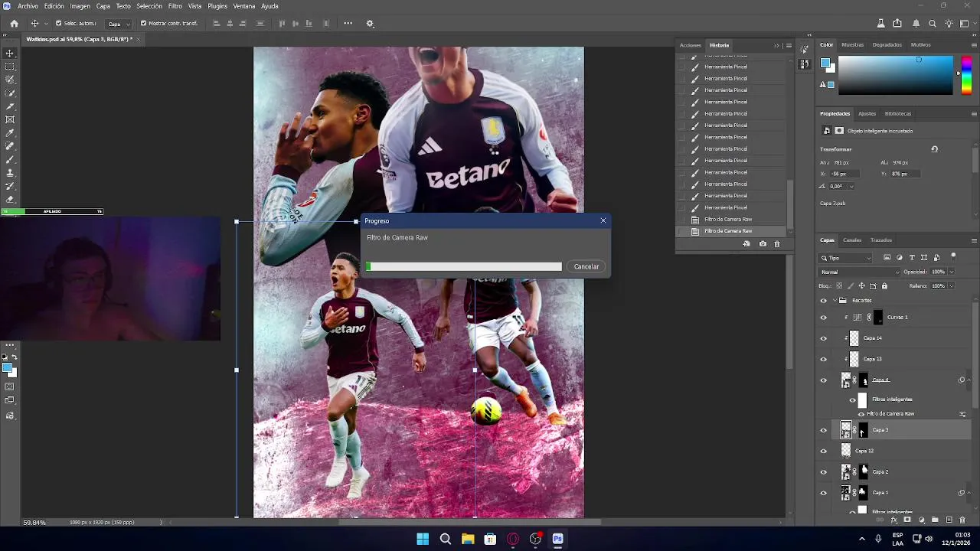Click the hue spectrum slider in Color panel
The image size is (980, 551).
967,75
